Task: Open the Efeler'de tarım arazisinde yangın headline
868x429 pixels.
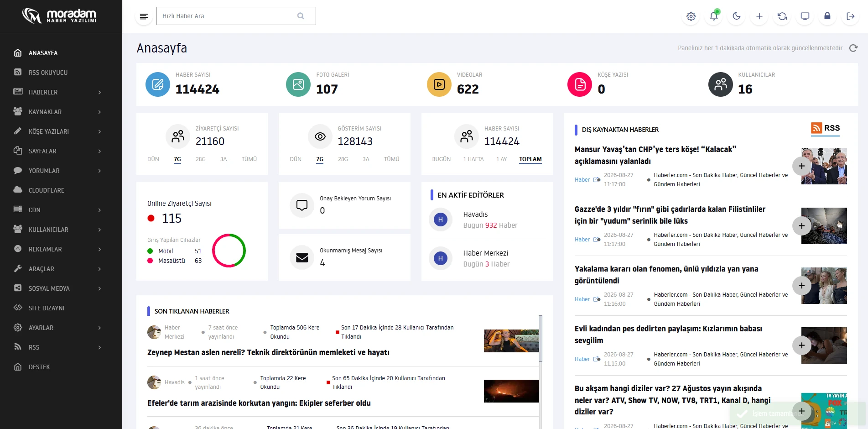Action: click(259, 403)
